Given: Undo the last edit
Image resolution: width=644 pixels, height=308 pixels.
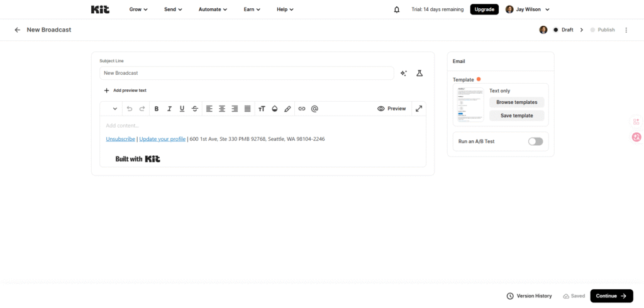Looking at the screenshot, I should [x=130, y=109].
